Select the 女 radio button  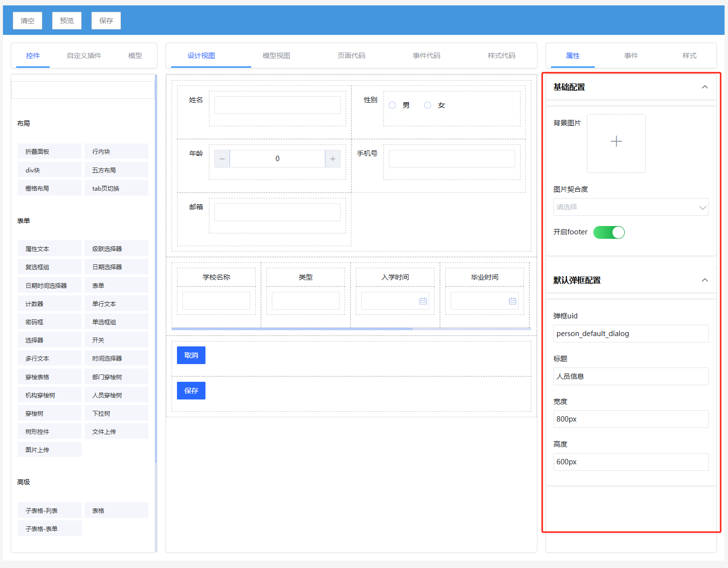[428, 105]
